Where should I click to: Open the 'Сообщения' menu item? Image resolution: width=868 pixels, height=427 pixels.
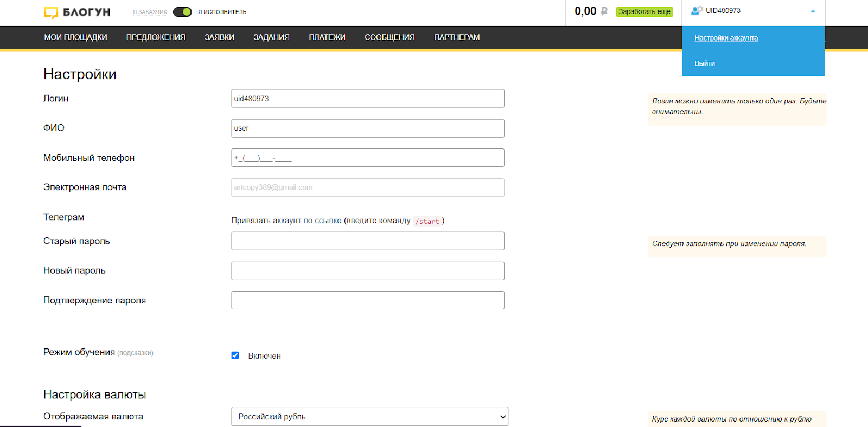click(390, 37)
